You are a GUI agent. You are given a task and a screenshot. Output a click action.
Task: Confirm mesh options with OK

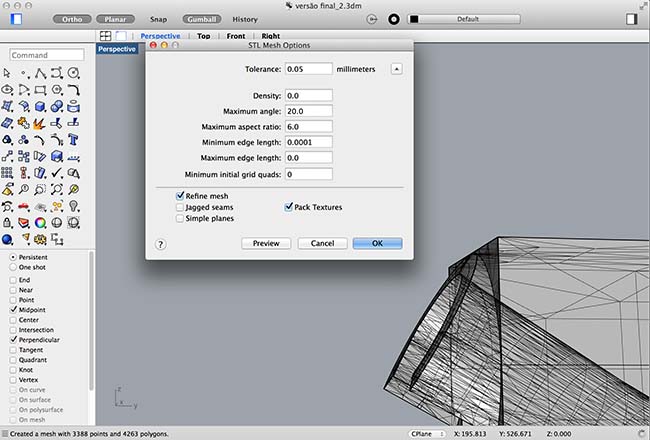377,243
